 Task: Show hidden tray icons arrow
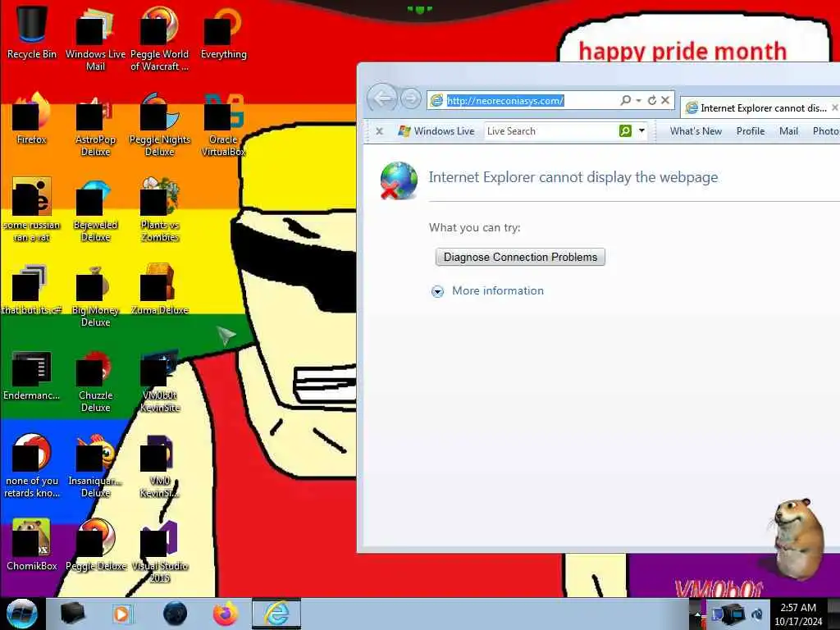point(697,614)
